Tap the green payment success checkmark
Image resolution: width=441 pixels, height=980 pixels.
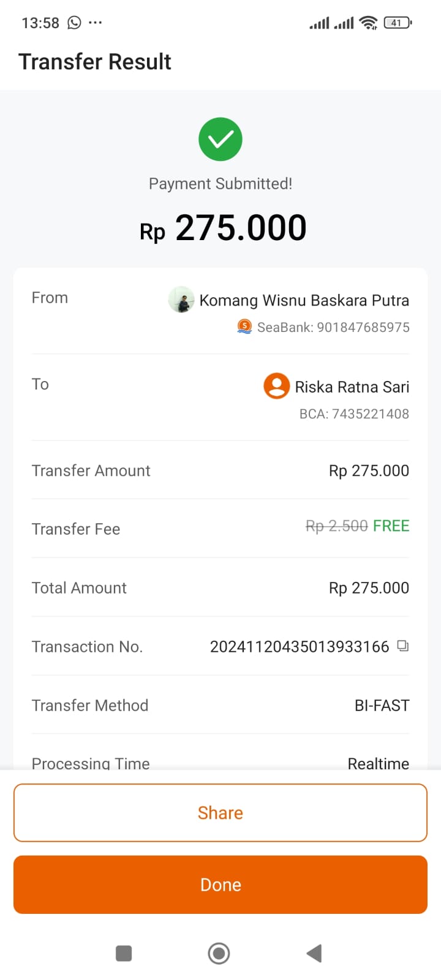click(x=221, y=139)
